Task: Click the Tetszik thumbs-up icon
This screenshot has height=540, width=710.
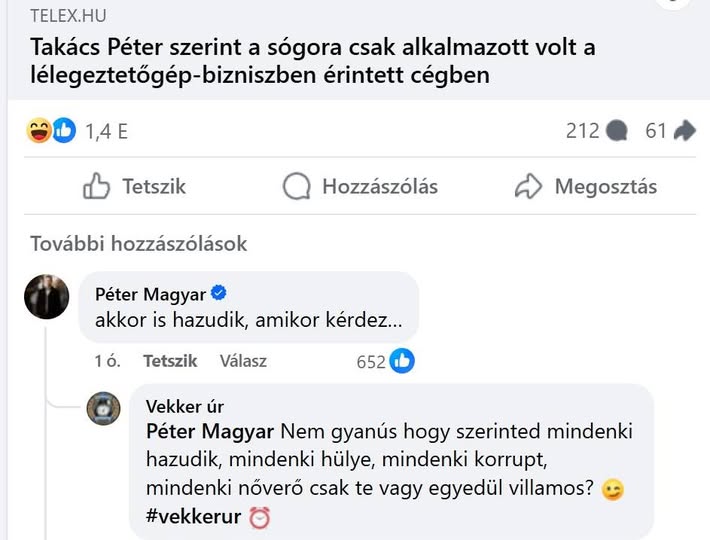Action: 97,186
